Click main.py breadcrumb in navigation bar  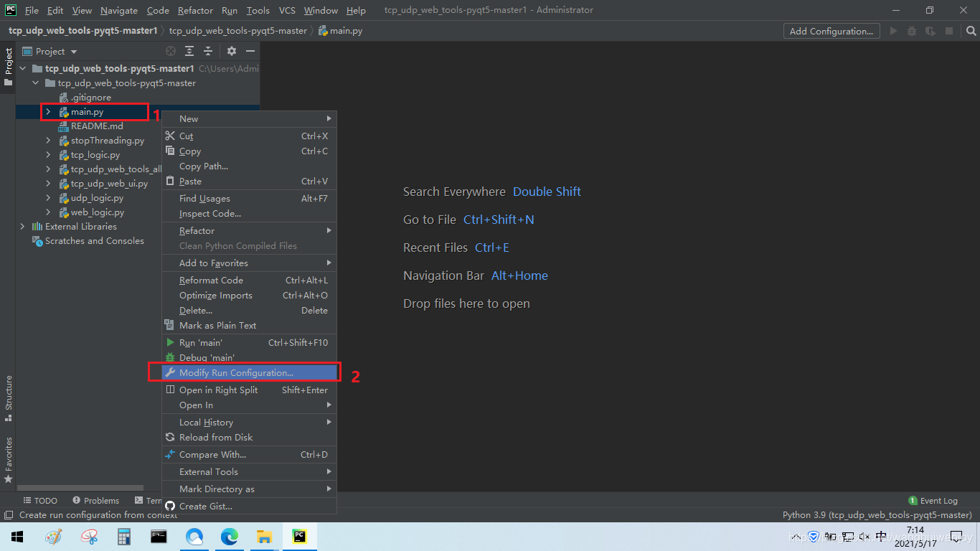[x=341, y=31]
